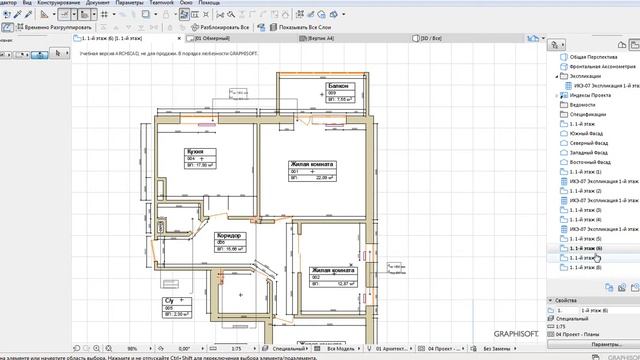
Task: Collapse the Свойства panel section
Action: [550, 300]
